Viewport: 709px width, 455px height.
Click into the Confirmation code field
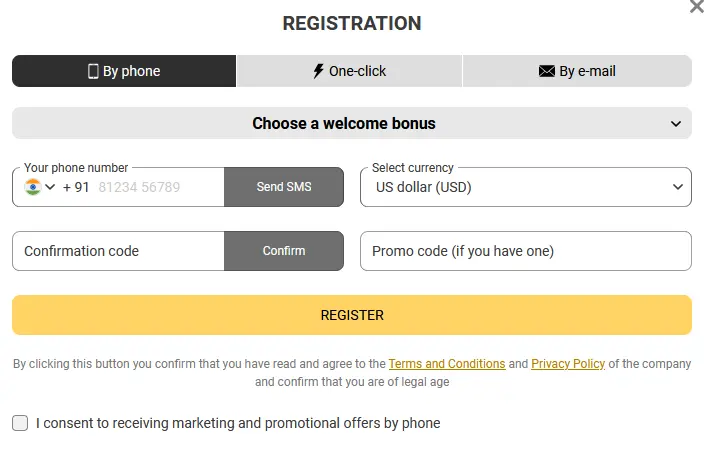(x=118, y=251)
